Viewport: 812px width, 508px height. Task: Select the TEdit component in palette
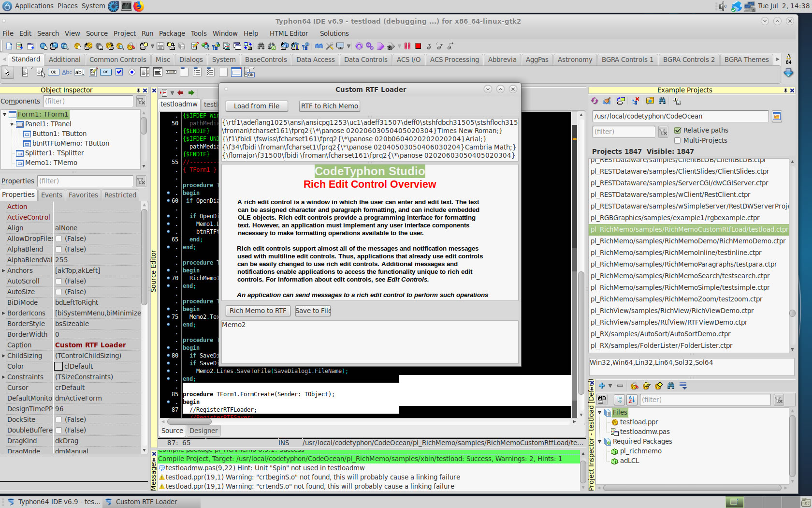coord(80,72)
